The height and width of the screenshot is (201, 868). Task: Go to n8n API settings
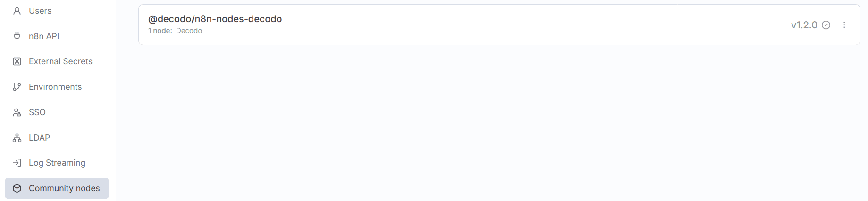tap(44, 36)
